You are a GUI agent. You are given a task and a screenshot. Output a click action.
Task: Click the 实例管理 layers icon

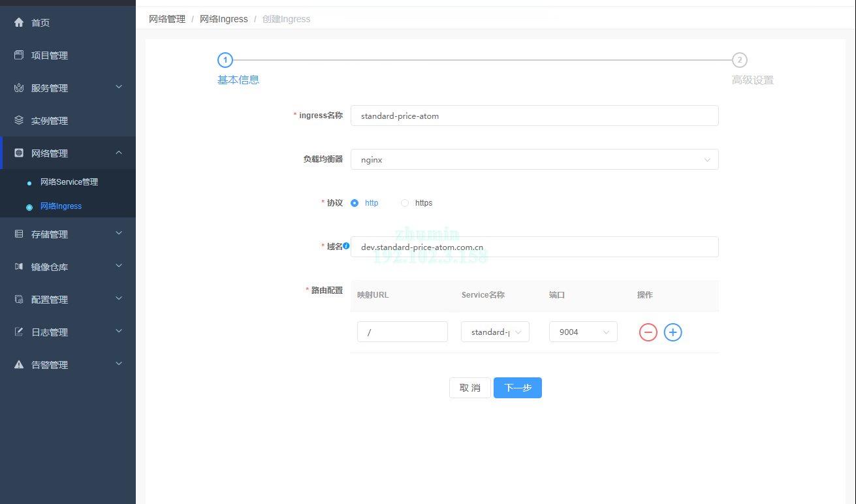tap(19, 120)
